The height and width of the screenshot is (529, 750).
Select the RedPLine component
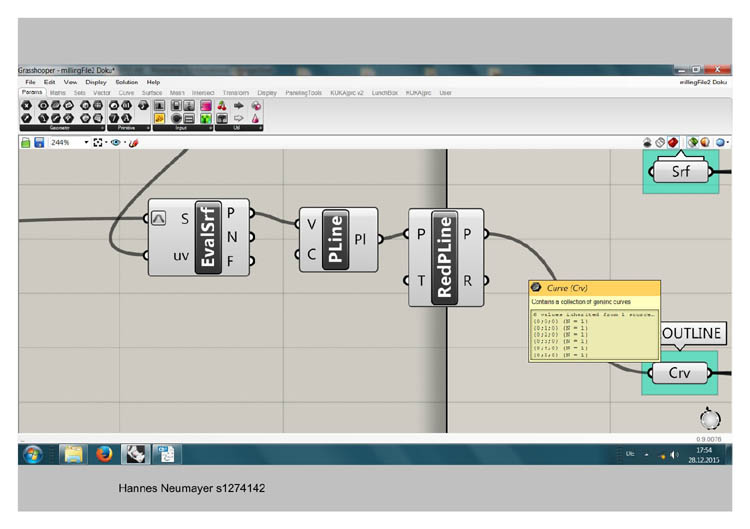coord(444,257)
